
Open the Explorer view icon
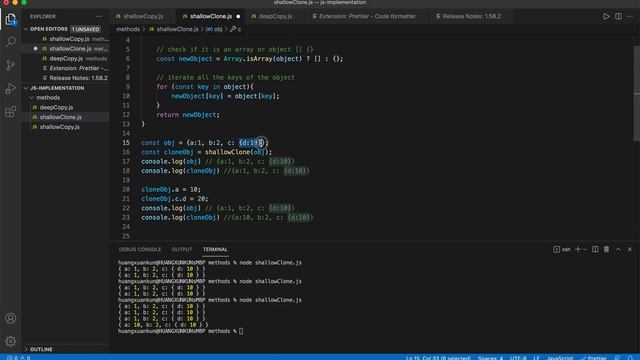click(x=11, y=19)
